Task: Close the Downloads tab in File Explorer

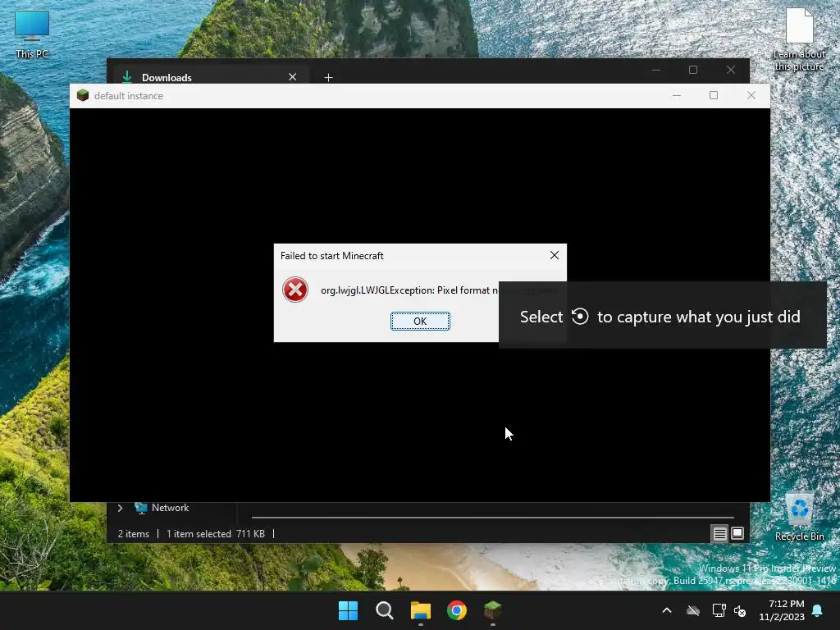Action: pos(293,77)
